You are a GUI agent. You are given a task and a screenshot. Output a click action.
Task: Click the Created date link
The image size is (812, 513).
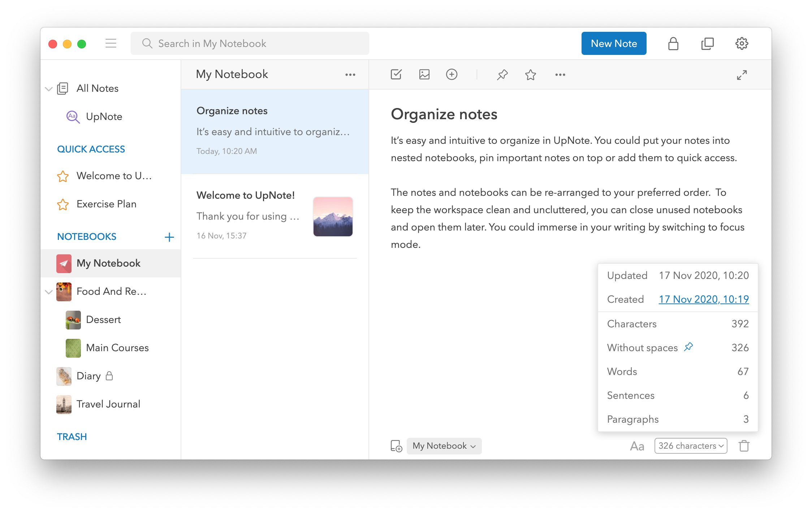(703, 299)
